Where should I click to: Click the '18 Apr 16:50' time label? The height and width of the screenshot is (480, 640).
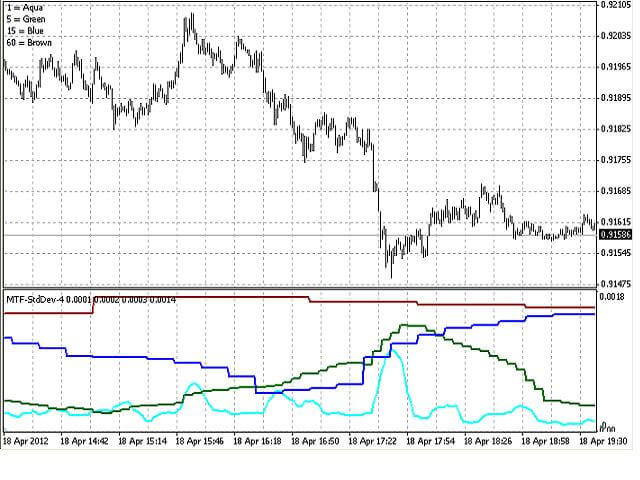click(x=315, y=441)
